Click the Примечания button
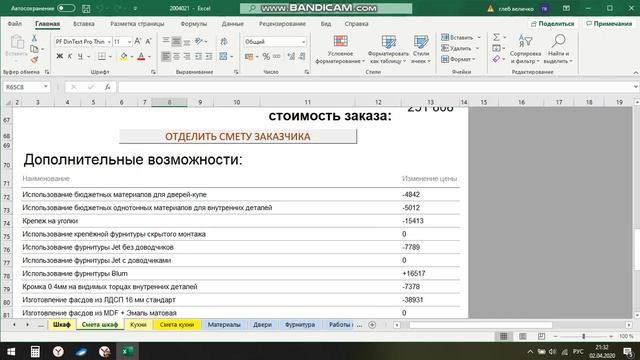The height and width of the screenshot is (360, 640). click(609, 24)
